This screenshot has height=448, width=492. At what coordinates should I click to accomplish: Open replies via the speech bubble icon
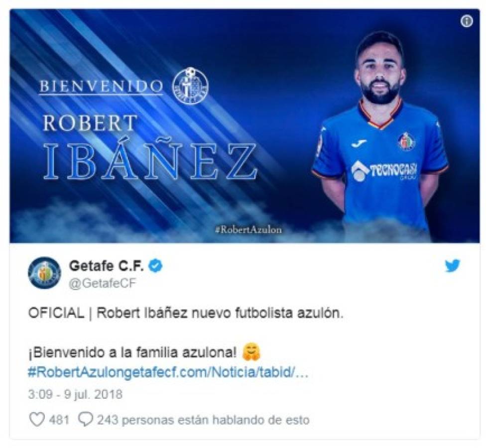pyautogui.click(x=85, y=420)
